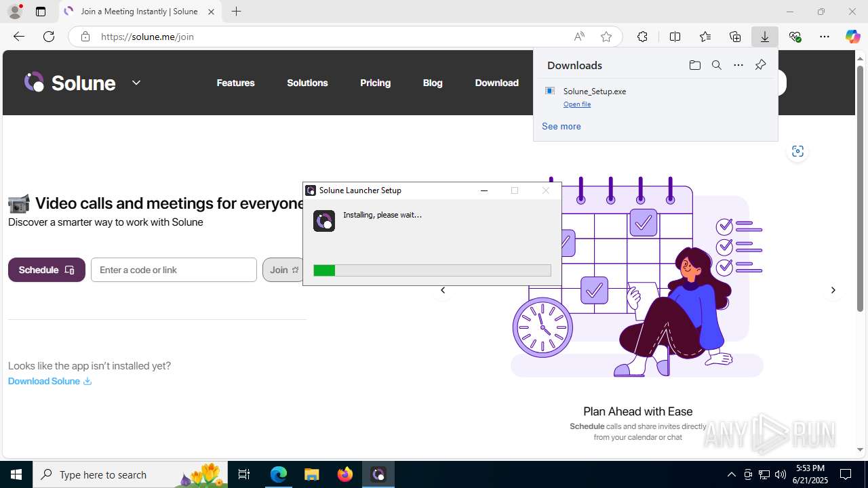Open the Windows Start menu
Viewport: 868px width, 488px height.
click(16, 474)
